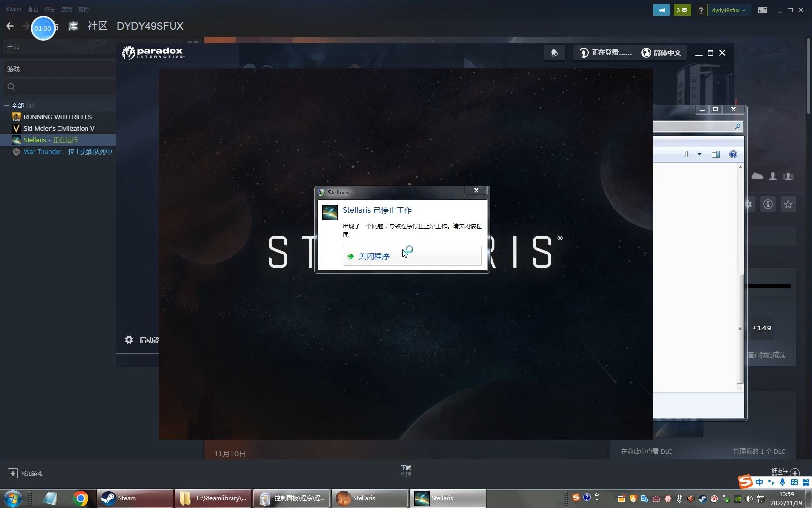This screenshot has width=812, height=508.
Task: Open Explorer help icon
Action: (x=733, y=154)
